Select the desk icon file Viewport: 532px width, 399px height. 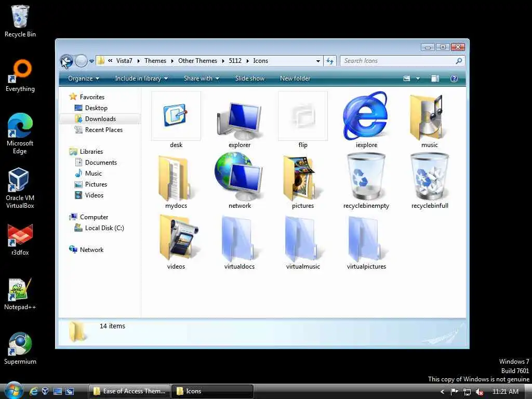point(176,119)
